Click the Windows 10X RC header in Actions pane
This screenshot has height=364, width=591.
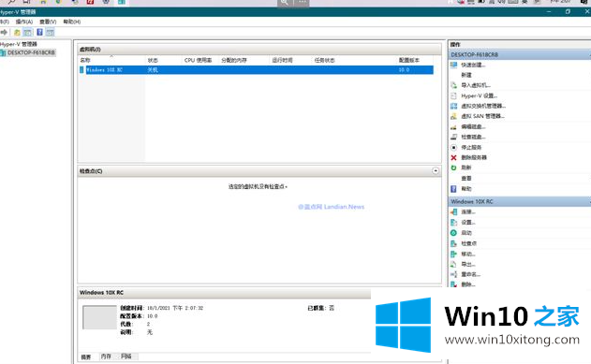pyautogui.click(x=520, y=202)
